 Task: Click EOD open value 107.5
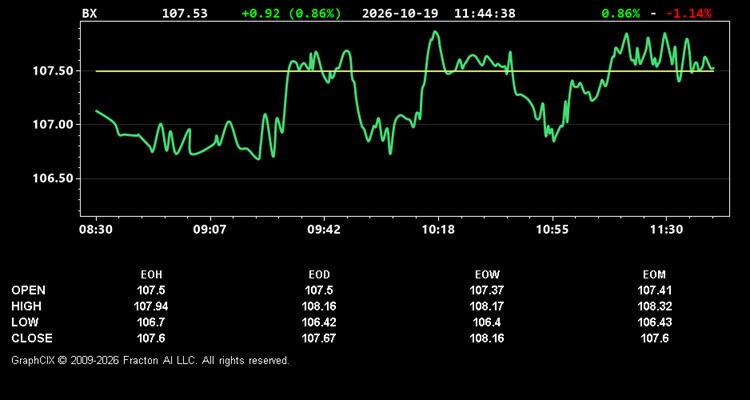319,290
